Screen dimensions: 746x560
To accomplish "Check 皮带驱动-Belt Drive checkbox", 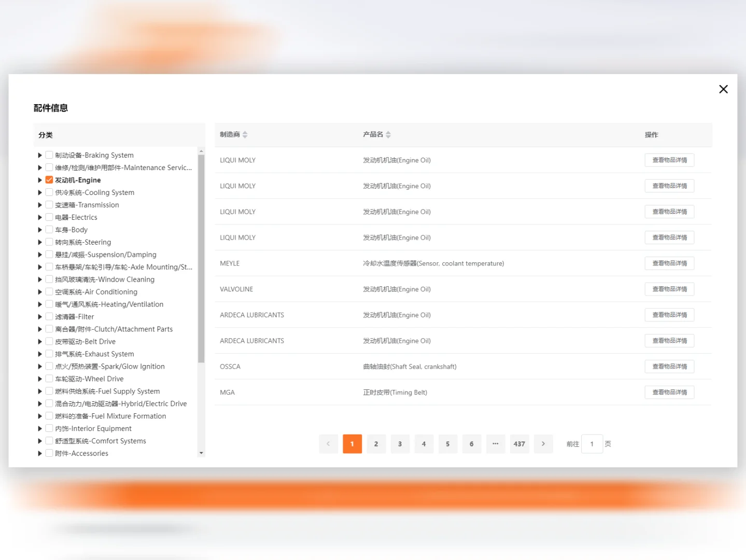I will coord(49,342).
